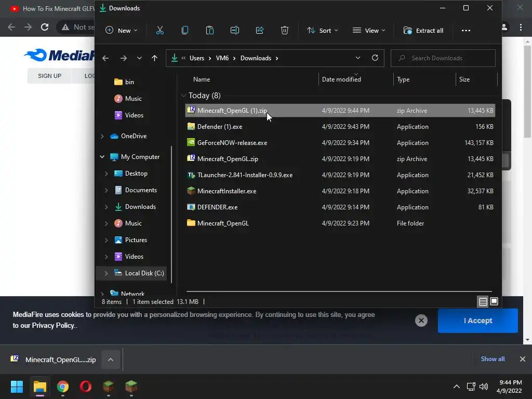The width and height of the screenshot is (532, 399).
Task: Reload the page in Chrome
Action: click(x=45, y=27)
